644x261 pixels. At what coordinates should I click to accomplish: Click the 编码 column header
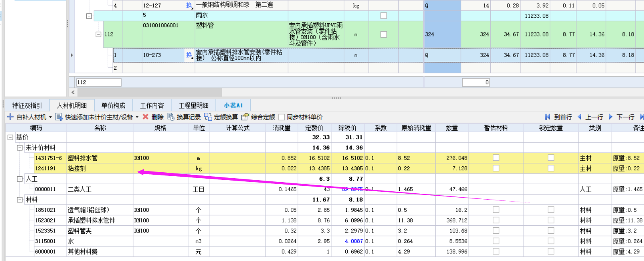(x=36, y=128)
